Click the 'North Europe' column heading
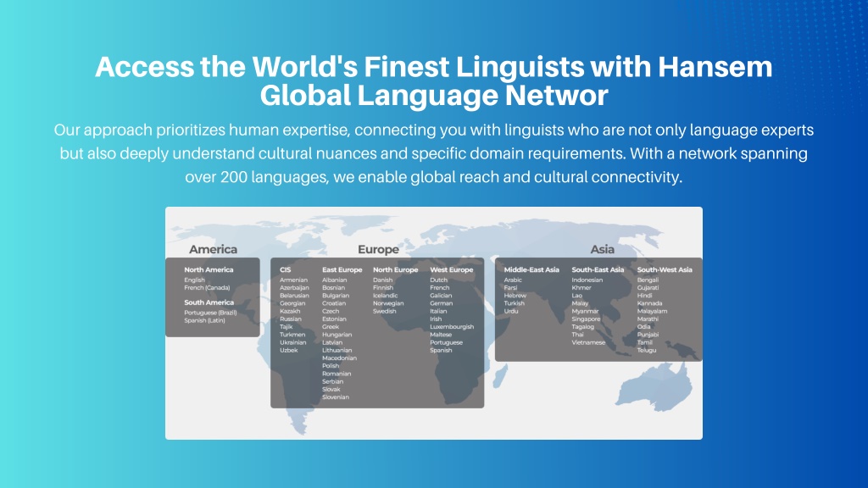Screen dimensions: 868x488 coord(395,270)
